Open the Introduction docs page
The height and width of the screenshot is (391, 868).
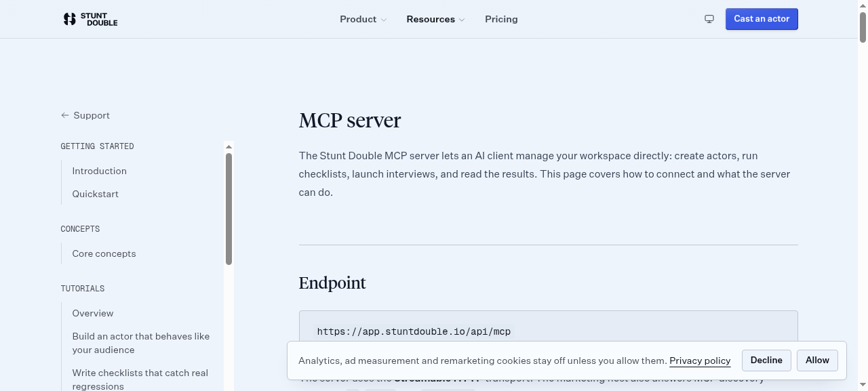[100, 171]
